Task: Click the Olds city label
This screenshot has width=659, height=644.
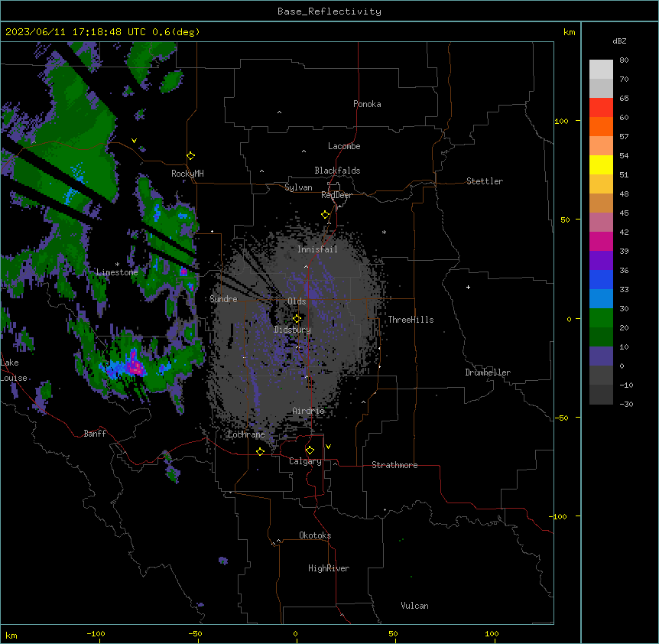Action: 297,301
